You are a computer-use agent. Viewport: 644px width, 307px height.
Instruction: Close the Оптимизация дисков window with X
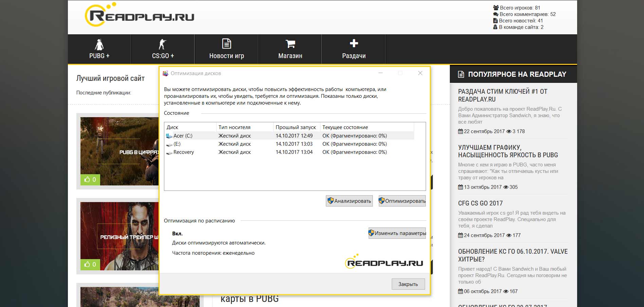(420, 73)
